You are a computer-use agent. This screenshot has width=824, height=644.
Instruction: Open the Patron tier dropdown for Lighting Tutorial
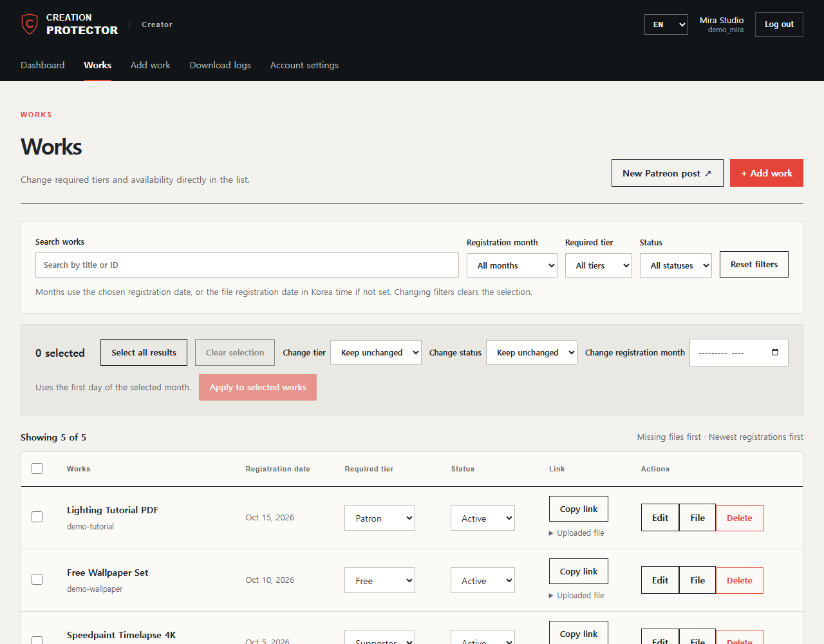pyautogui.click(x=380, y=518)
